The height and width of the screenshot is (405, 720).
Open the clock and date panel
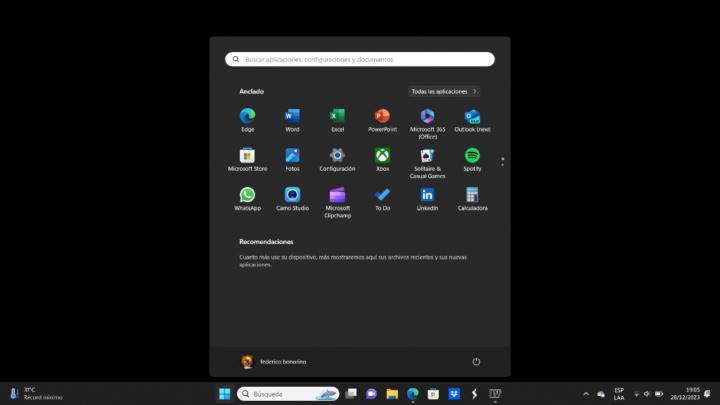[685, 394]
